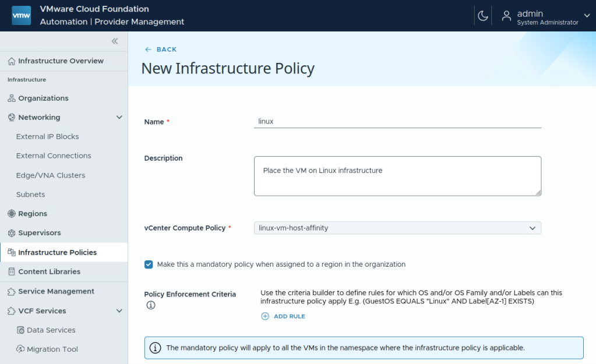Click the Networking globe icon
The height and width of the screenshot is (364, 596).
[x=12, y=118]
